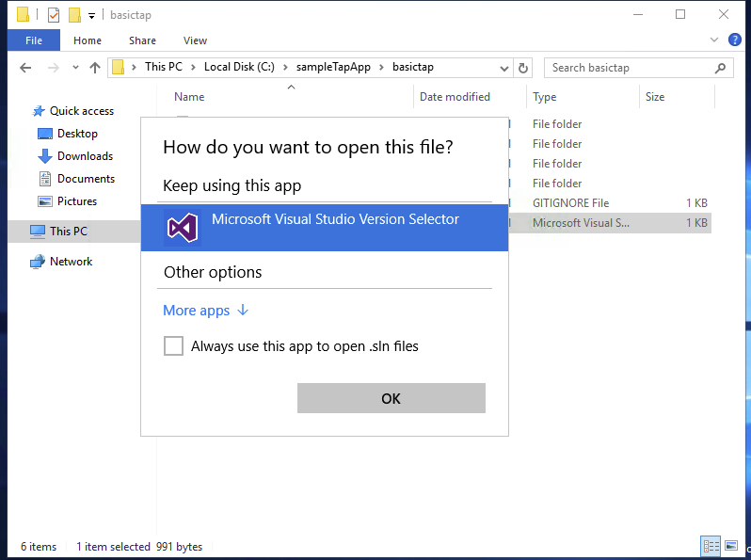Switch to Details view icon in status bar
This screenshot has height=560, width=751.
tap(711, 546)
